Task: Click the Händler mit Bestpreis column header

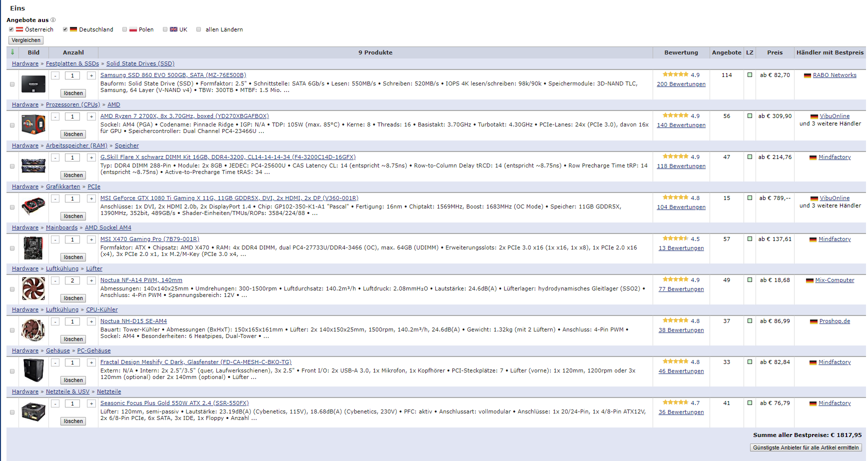Action: [830, 52]
